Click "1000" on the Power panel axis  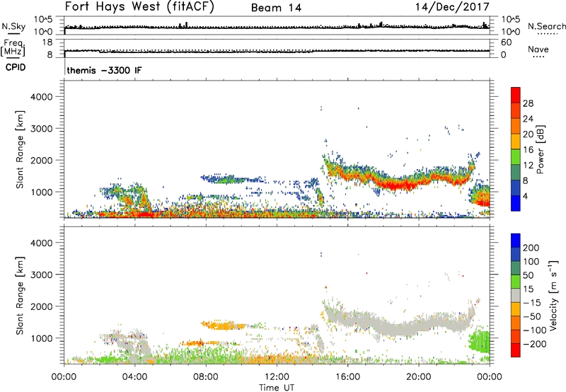click(x=41, y=192)
